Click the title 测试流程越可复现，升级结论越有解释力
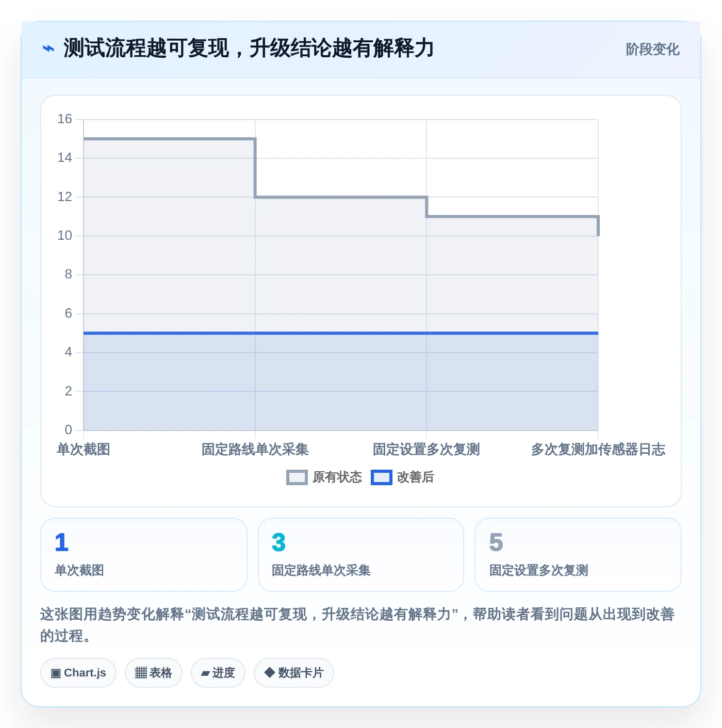 point(249,48)
